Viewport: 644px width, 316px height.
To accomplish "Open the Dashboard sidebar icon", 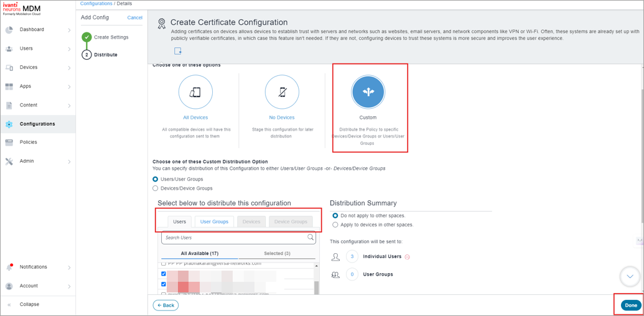I will 9,30.
